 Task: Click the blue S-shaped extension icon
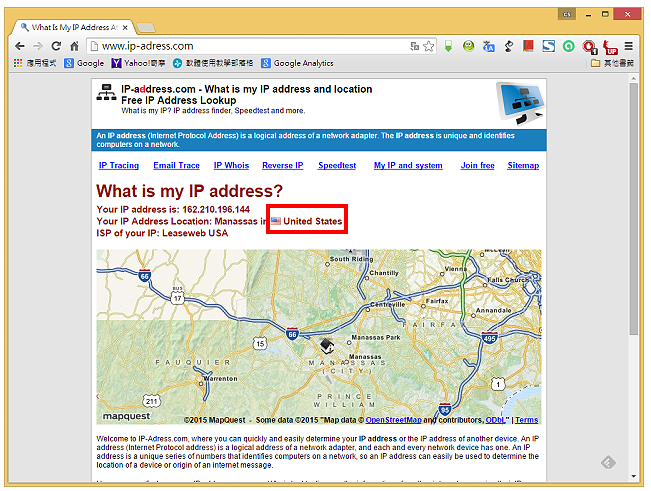548,46
